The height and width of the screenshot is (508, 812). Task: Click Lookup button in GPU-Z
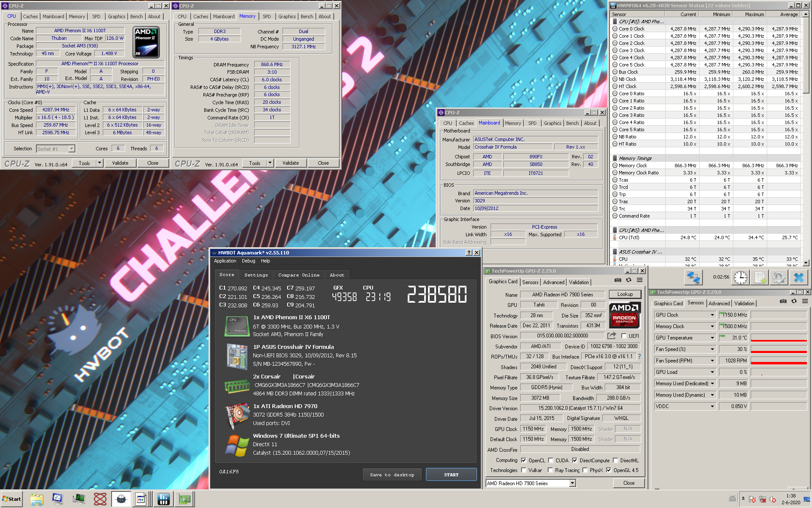point(625,294)
